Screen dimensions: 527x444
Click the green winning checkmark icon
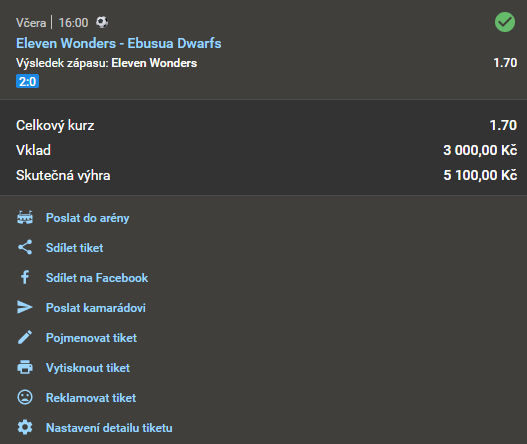click(505, 22)
